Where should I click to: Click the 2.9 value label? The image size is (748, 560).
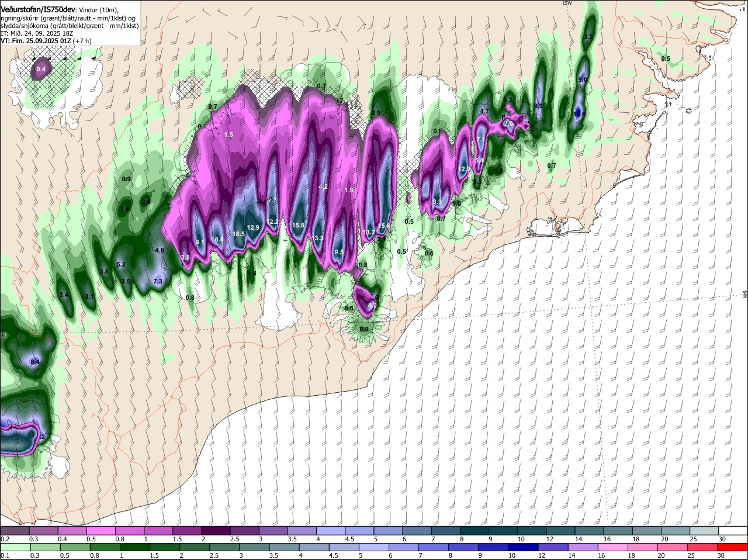(x=376, y=113)
